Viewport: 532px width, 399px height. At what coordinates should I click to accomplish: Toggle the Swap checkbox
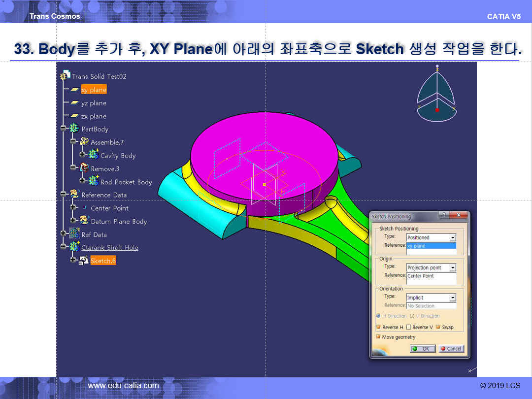[x=438, y=327]
